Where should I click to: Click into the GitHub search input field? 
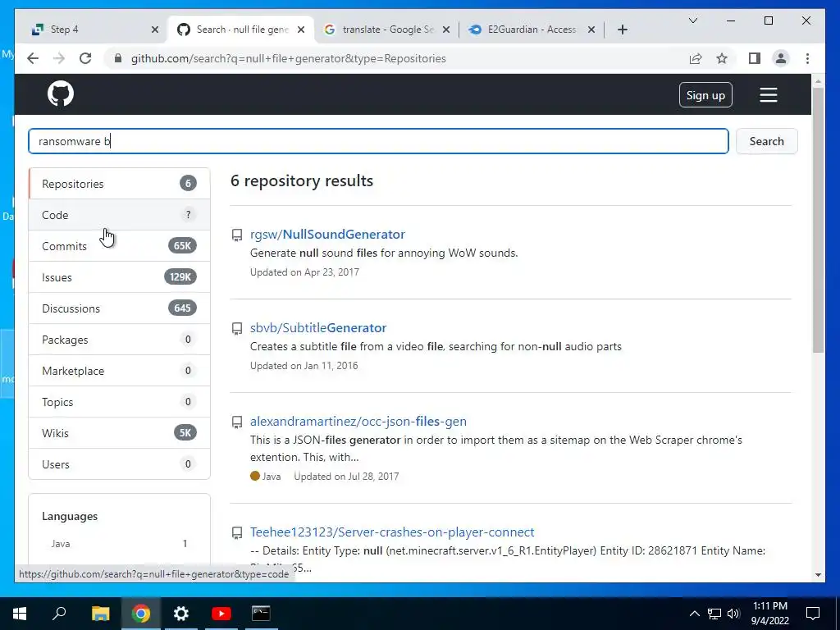point(378,141)
